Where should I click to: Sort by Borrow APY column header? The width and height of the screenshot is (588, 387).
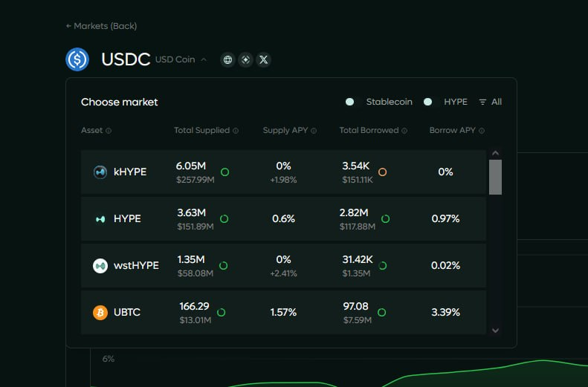(453, 131)
